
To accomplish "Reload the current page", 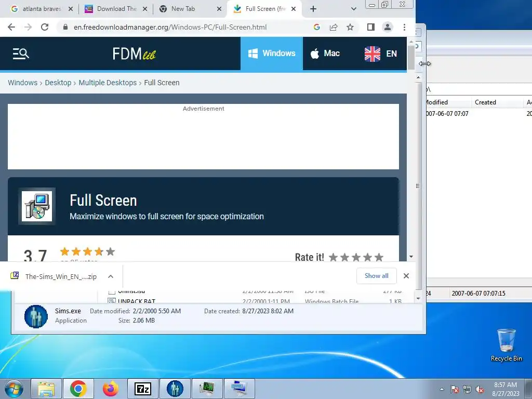I will pyautogui.click(x=45, y=27).
